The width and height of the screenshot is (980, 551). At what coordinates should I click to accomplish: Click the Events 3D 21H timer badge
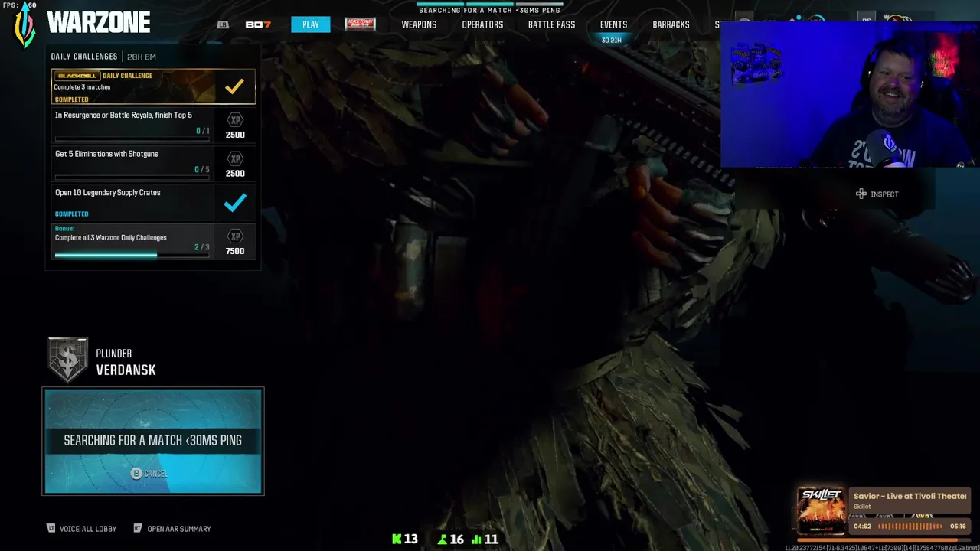[x=612, y=40]
